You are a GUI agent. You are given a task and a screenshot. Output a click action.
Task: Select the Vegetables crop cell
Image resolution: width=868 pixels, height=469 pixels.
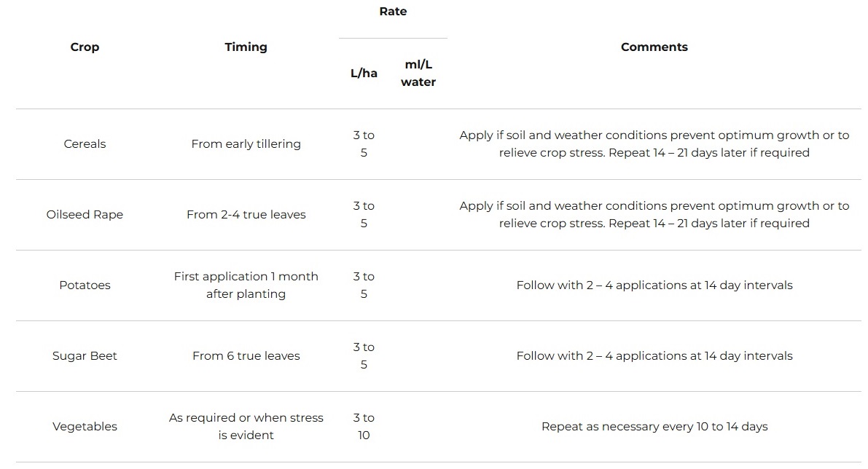coord(85,427)
